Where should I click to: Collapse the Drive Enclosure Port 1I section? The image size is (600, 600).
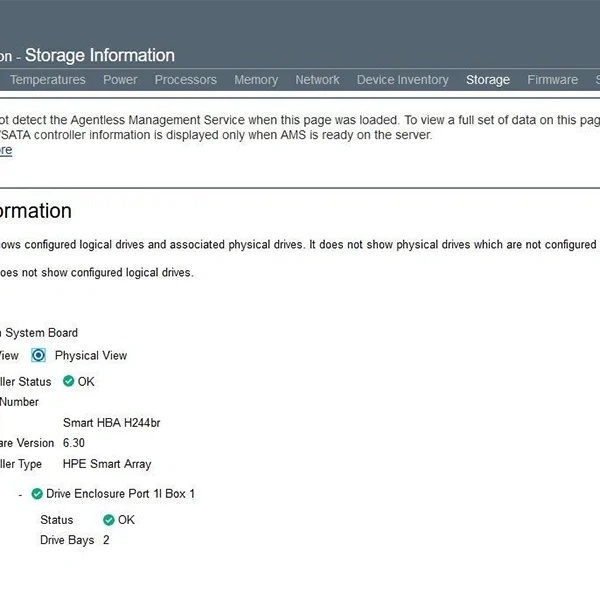tap(20, 494)
